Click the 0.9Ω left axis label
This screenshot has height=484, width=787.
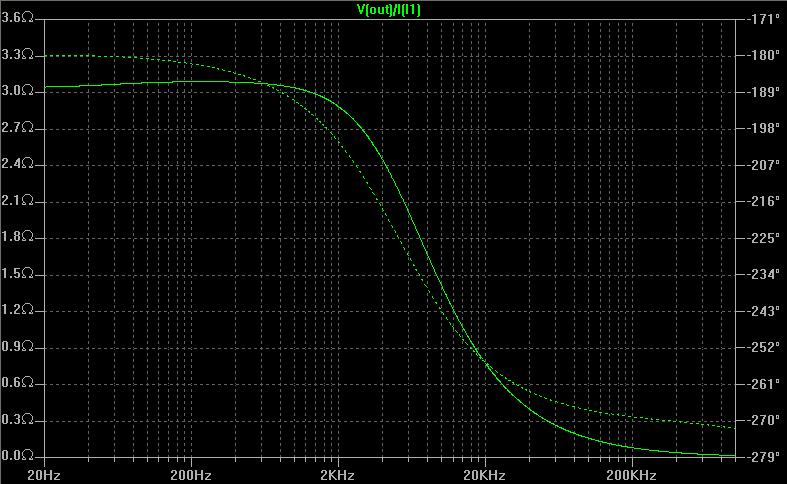18,346
